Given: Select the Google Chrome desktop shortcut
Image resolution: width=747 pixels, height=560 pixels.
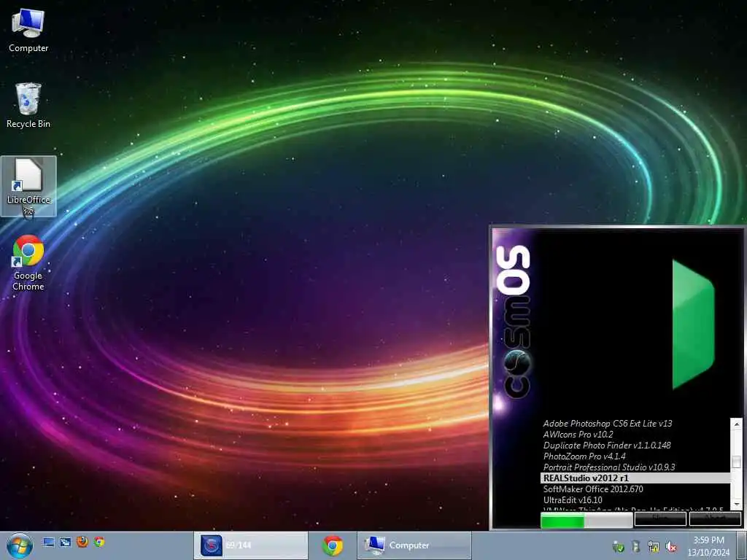Looking at the screenshot, I should pos(28,262).
